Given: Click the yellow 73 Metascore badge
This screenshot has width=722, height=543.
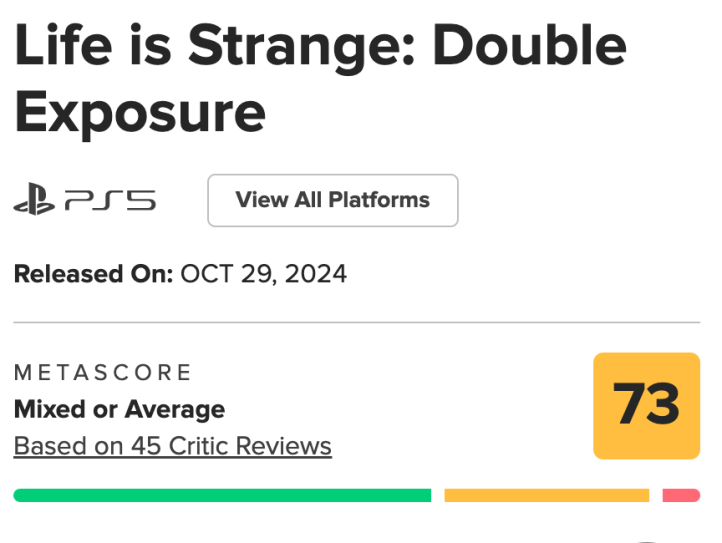Looking at the screenshot, I should [x=646, y=406].
